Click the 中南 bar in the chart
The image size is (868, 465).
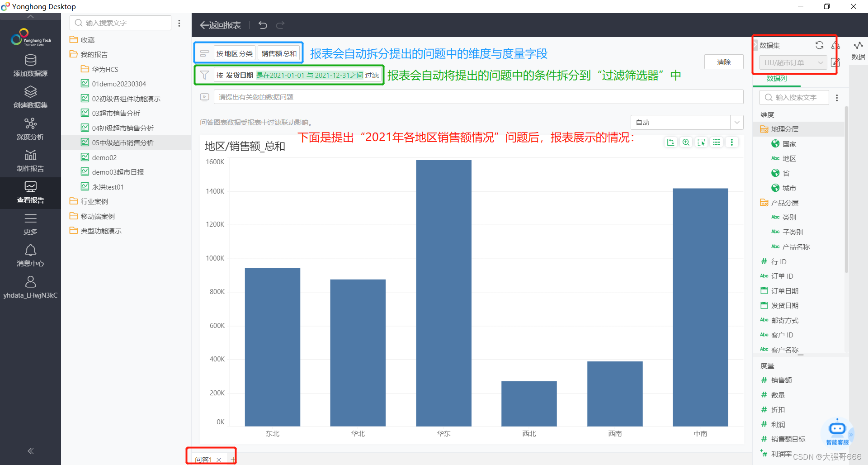pos(700,307)
